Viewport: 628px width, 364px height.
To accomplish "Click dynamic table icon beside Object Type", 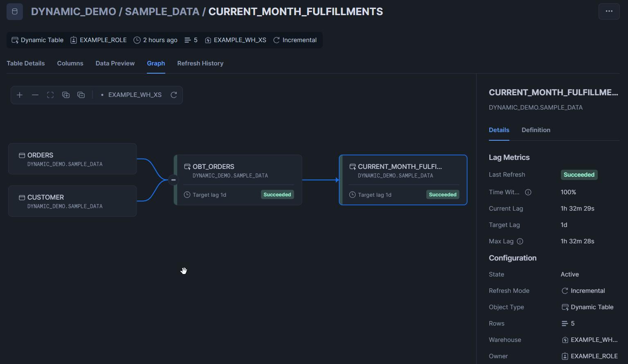I will (565, 307).
